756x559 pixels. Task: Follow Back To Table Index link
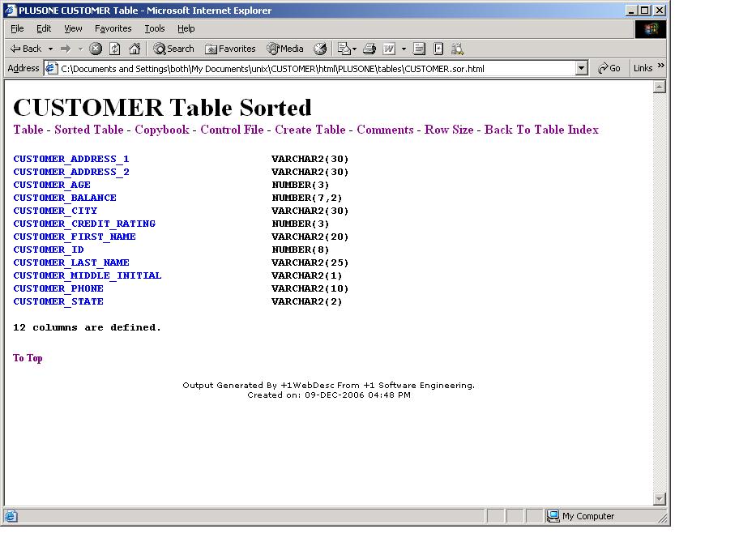(541, 130)
